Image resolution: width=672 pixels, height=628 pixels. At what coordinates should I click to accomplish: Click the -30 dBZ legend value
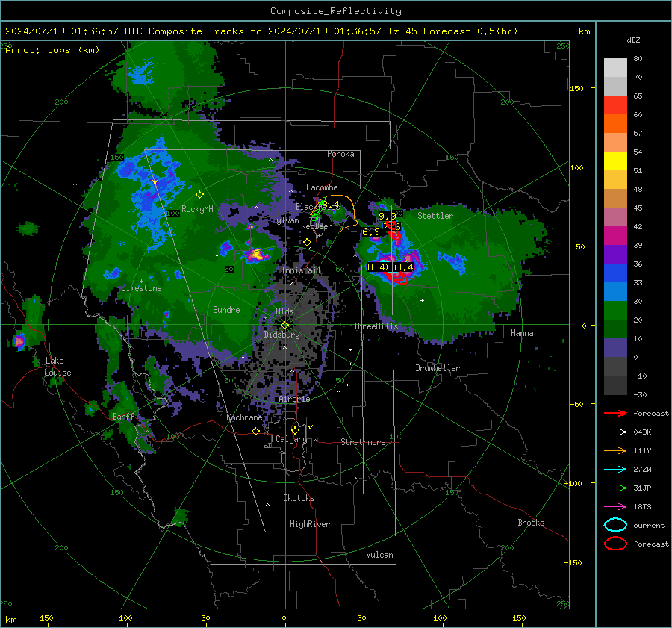640,394
